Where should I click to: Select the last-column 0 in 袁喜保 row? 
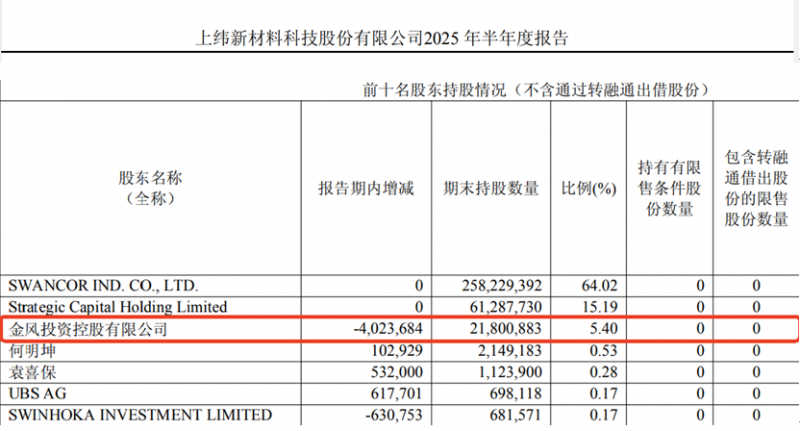[x=756, y=372]
